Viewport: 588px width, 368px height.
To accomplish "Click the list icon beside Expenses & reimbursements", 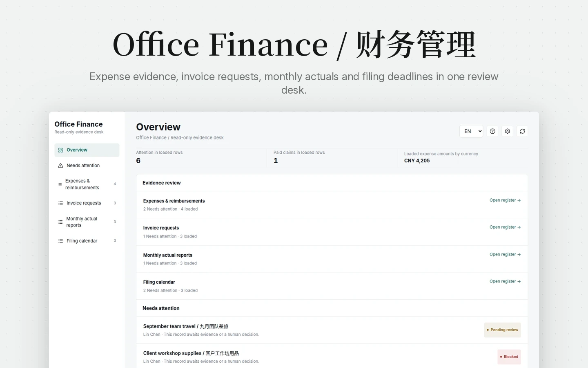I will tap(60, 184).
